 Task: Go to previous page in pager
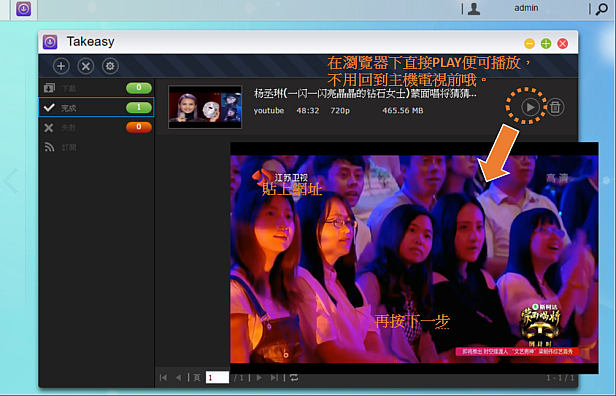tap(178, 378)
